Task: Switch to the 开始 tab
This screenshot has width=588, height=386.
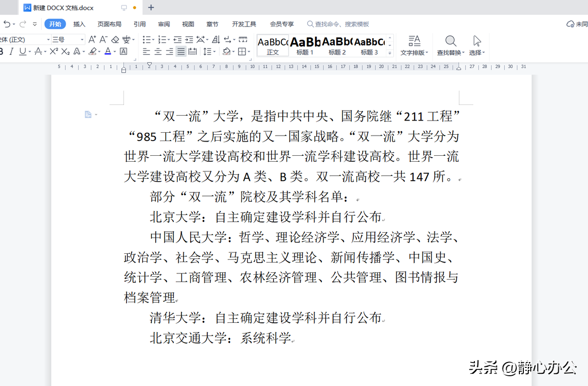Action: [55, 24]
